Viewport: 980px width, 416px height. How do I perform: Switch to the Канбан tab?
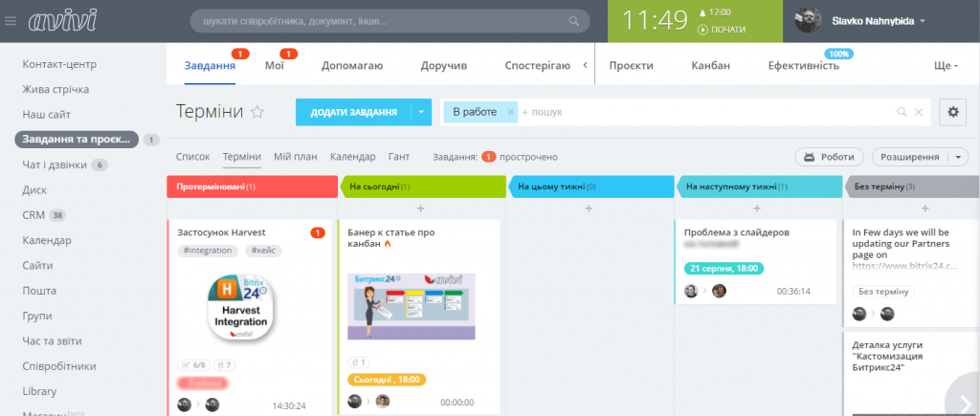[711, 66]
